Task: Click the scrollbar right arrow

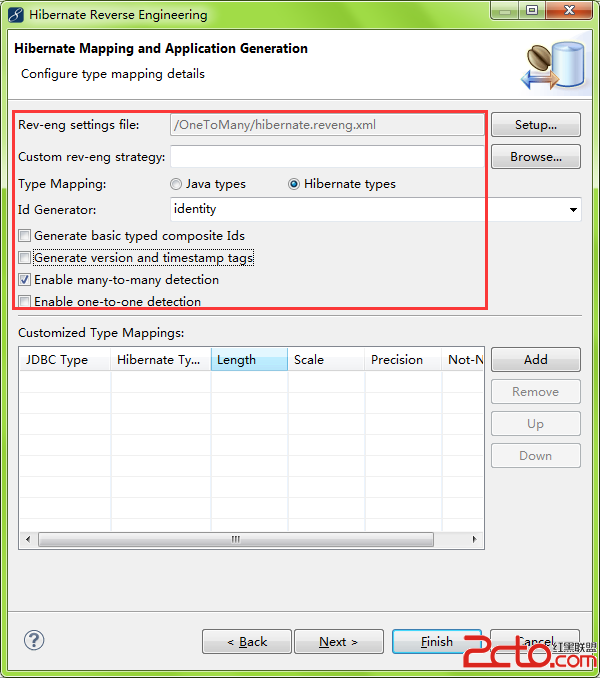Action: coord(475,539)
